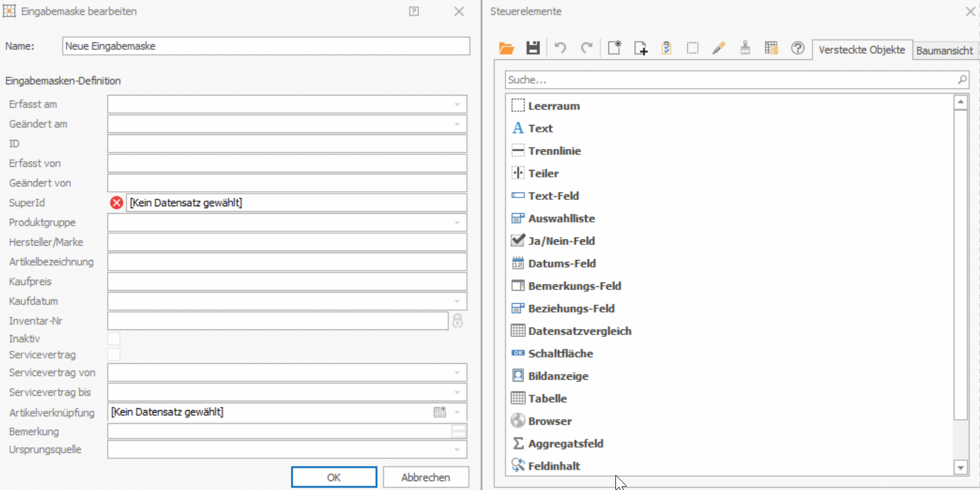This screenshot has height=490, width=980.
Task: Open the Geändert am dropdown
Action: pos(457,124)
